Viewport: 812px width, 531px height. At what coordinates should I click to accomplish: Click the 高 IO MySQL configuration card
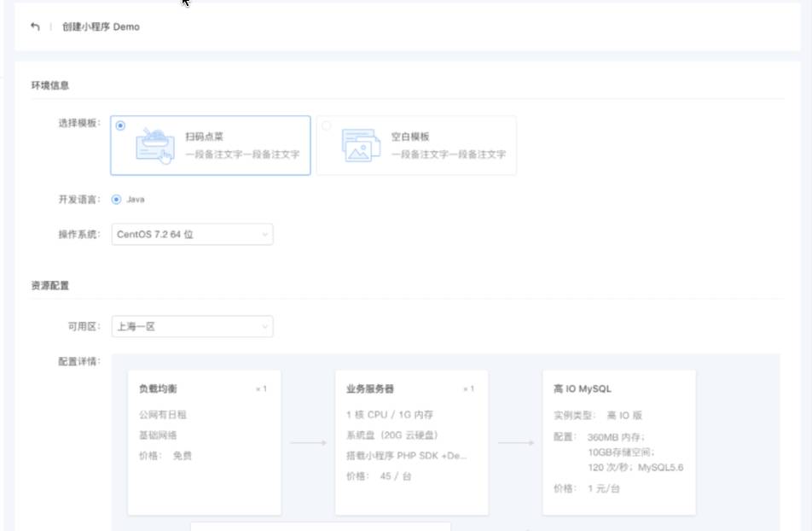(x=619, y=443)
